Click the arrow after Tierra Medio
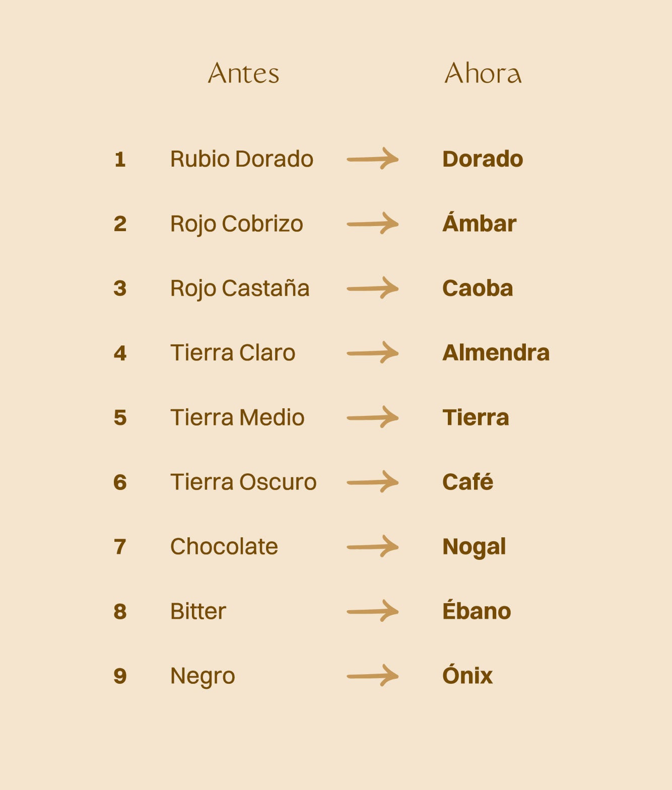 point(372,417)
